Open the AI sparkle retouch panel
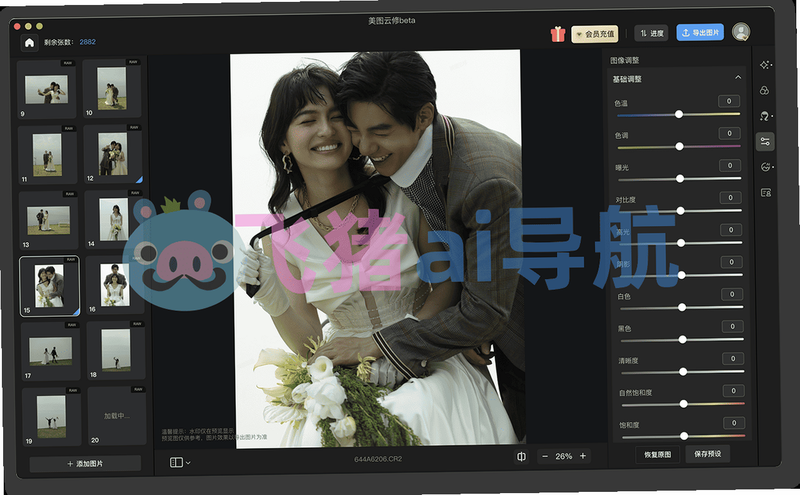The width and height of the screenshot is (800, 495). [765, 65]
